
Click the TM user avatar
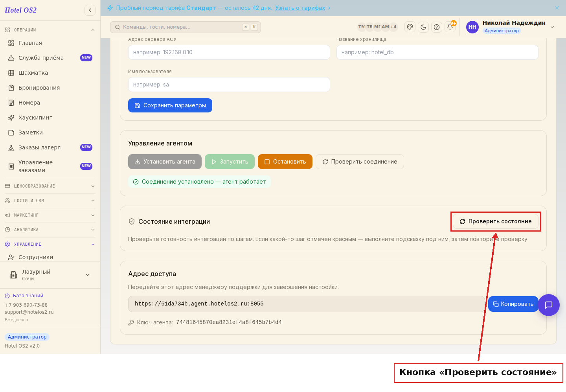point(361,27)
